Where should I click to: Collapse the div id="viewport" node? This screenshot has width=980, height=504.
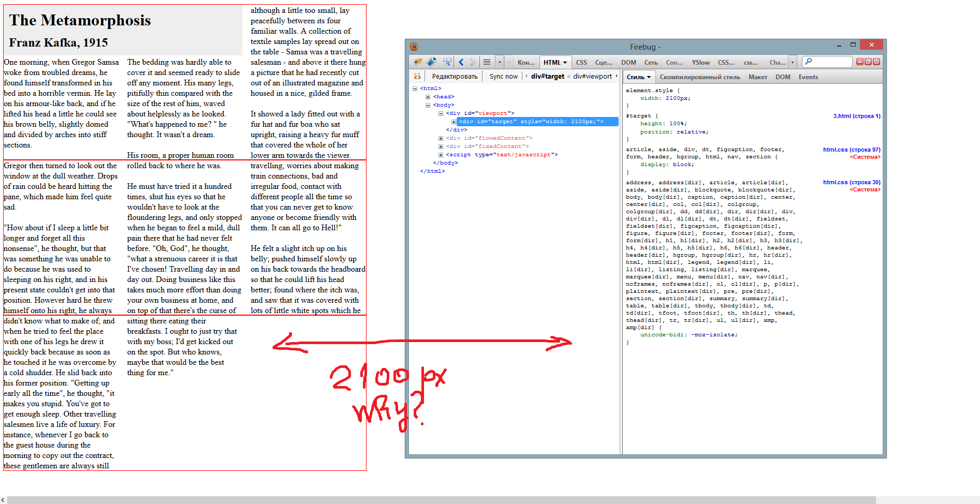441,113
